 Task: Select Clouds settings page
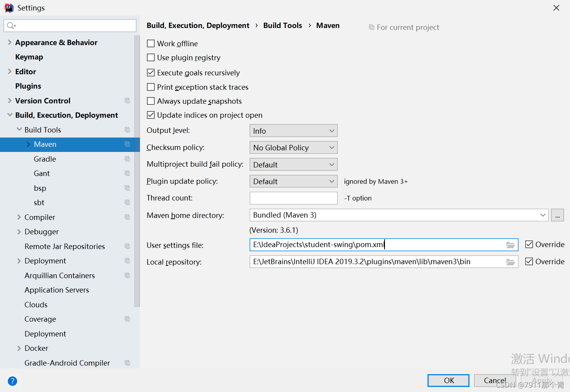coord(36,305)
